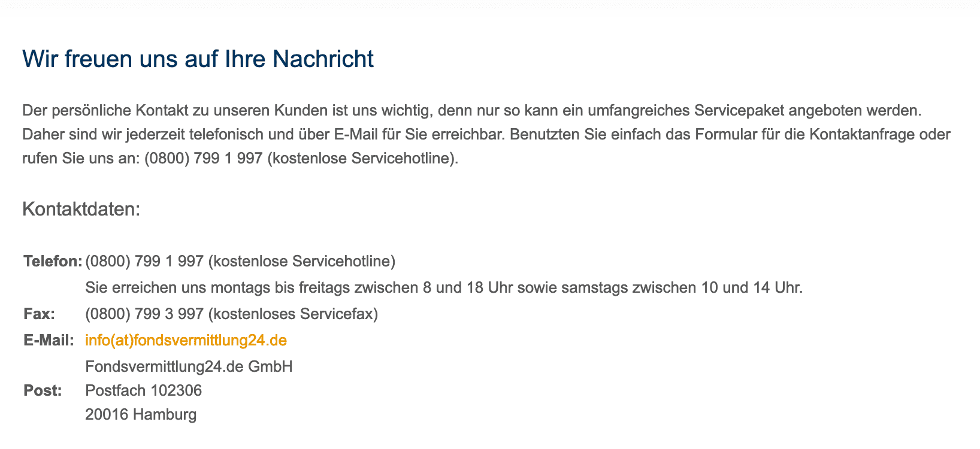Viewport: 980px width, 449px height.
Task: Click the bold "Fax:" label
Action: [x=39, y=314]
